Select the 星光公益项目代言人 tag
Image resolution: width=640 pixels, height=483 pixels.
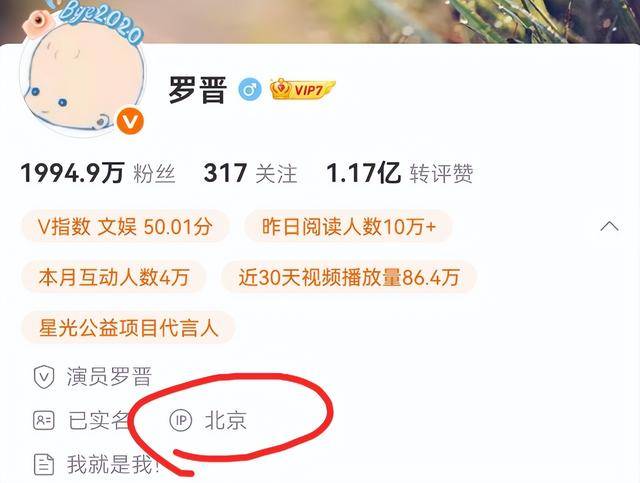tap(129, 327)
